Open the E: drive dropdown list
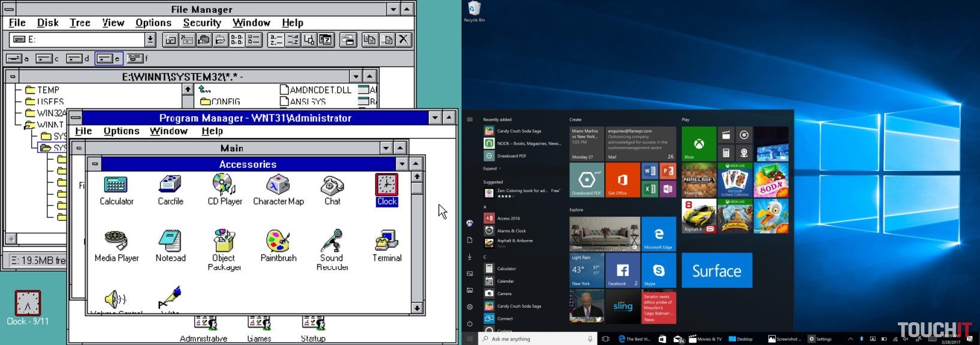 coord(150,40)
